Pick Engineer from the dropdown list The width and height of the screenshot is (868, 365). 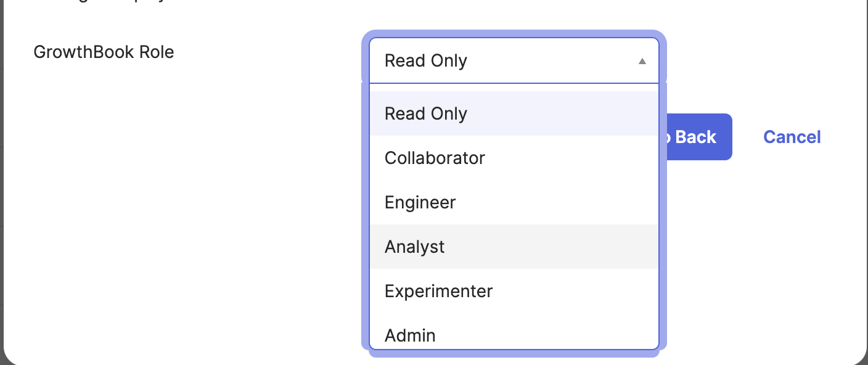click(514, 202)
